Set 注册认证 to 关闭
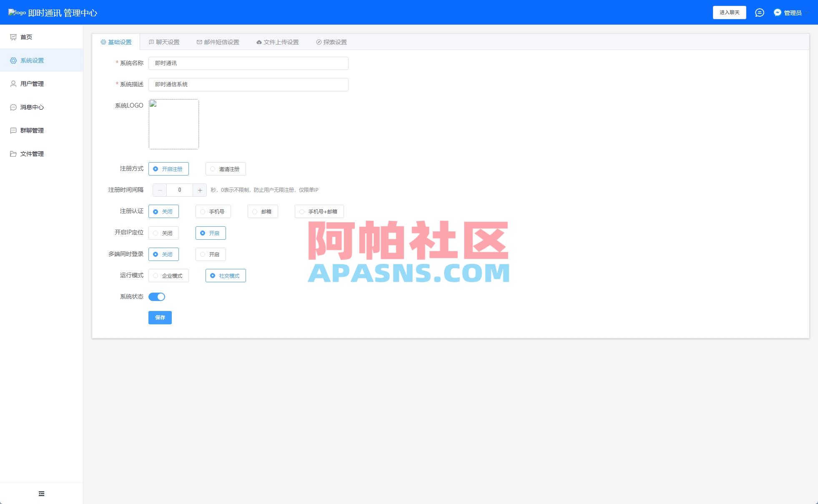 pos(163,211)
